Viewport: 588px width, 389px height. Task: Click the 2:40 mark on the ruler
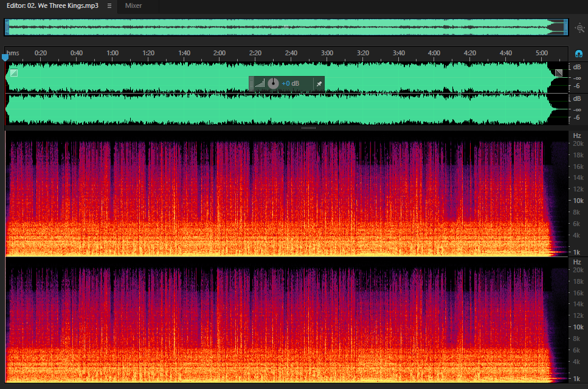click(291, 53)
